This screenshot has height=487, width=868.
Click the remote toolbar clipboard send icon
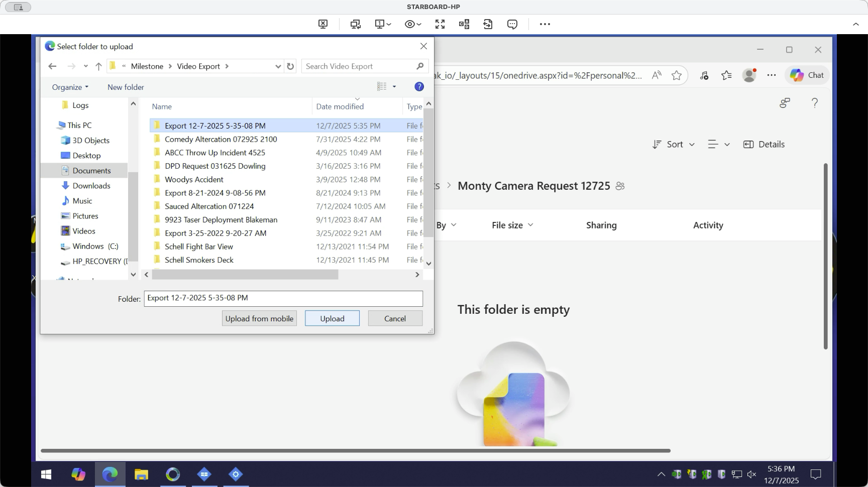point(488,24)
